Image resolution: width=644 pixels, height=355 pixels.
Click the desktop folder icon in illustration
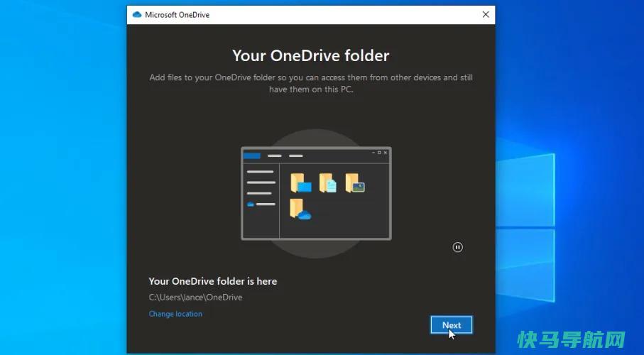click(x=300, y=183)
